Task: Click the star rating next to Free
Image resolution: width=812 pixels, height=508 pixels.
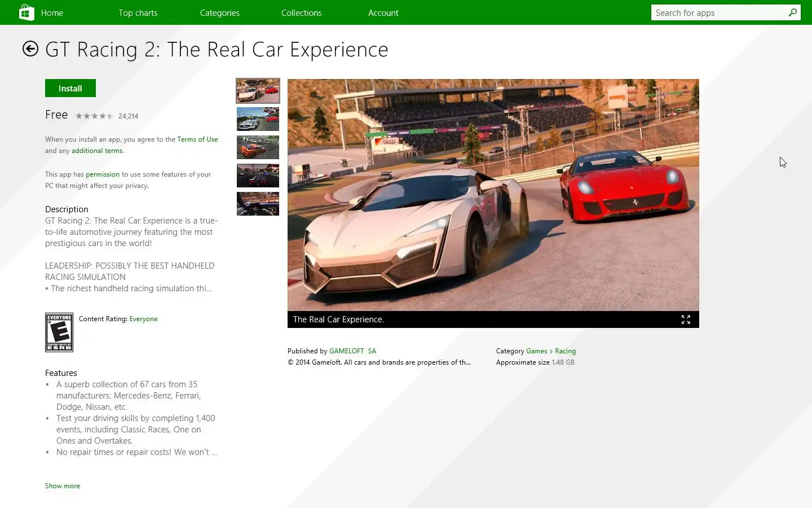Action: point(94,116)
